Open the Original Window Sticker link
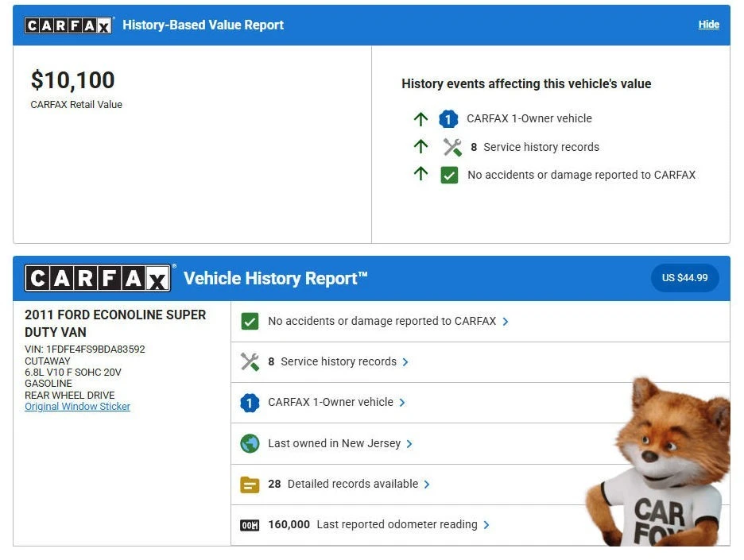Screen dimensions: 744x560 click(77, 407)
